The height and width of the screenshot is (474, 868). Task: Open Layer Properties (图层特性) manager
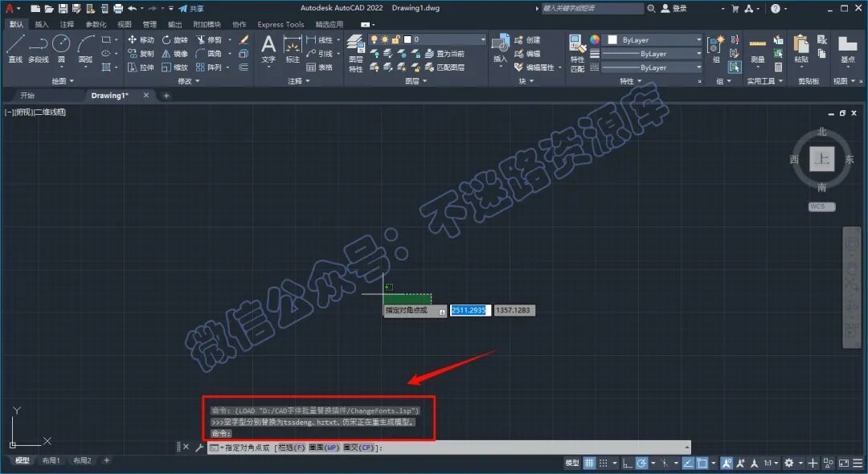click(x=355, y=53)
